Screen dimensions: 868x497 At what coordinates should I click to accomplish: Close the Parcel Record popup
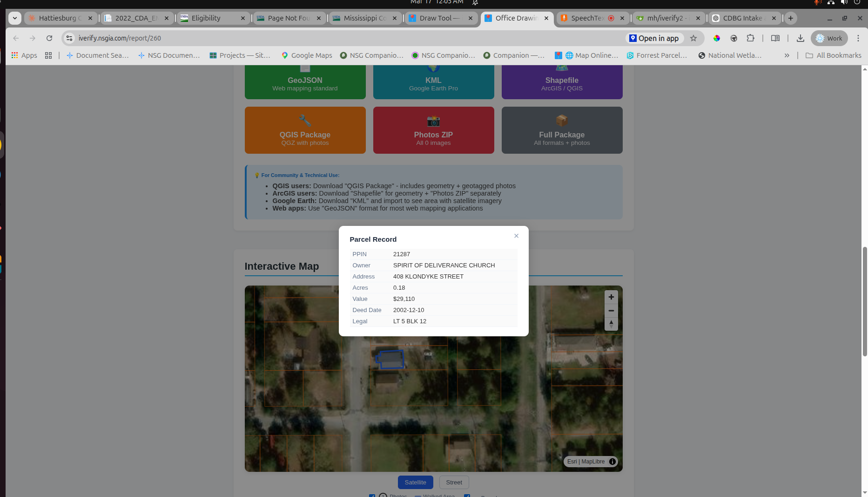(x=516, y=236)
